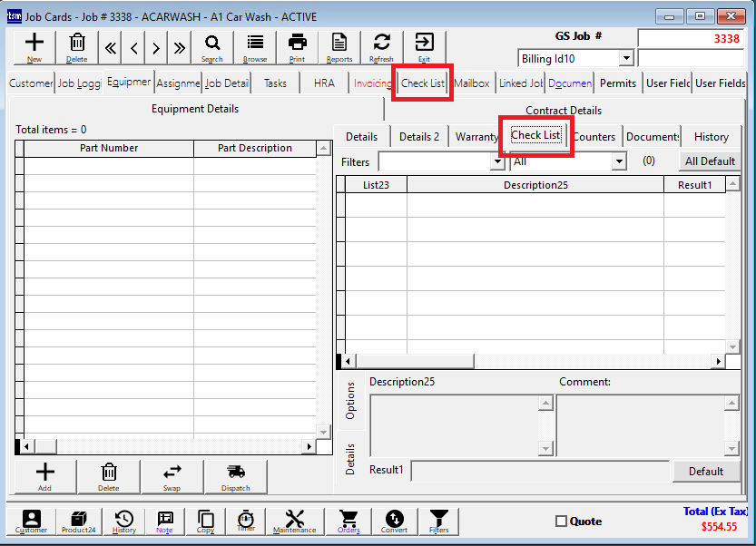Screen dimensions: 756x546
Task: Open the Warranty tab in Contract Details
Action: pyautogui.click(x=476, y=137)
